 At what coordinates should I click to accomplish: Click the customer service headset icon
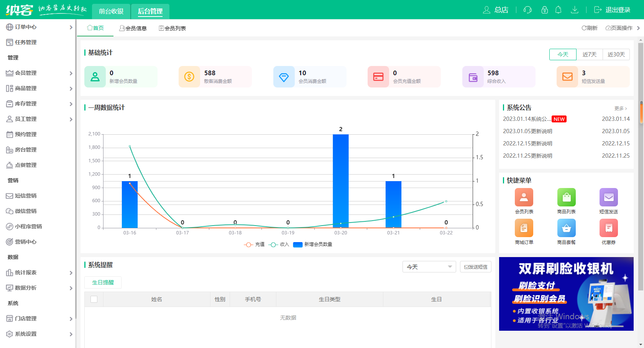coord(527,10)
